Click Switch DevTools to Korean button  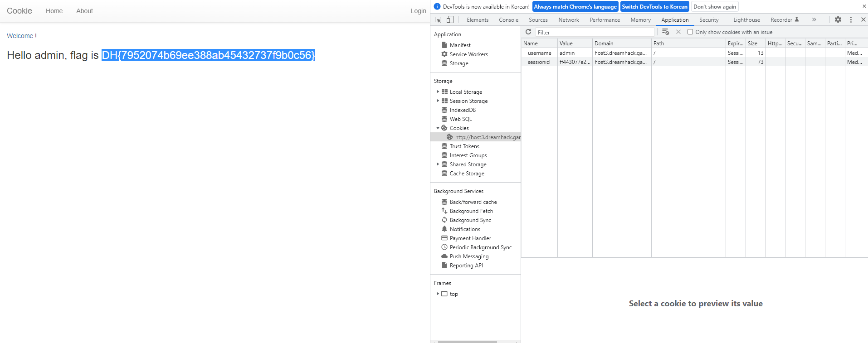tap(654, 6)
